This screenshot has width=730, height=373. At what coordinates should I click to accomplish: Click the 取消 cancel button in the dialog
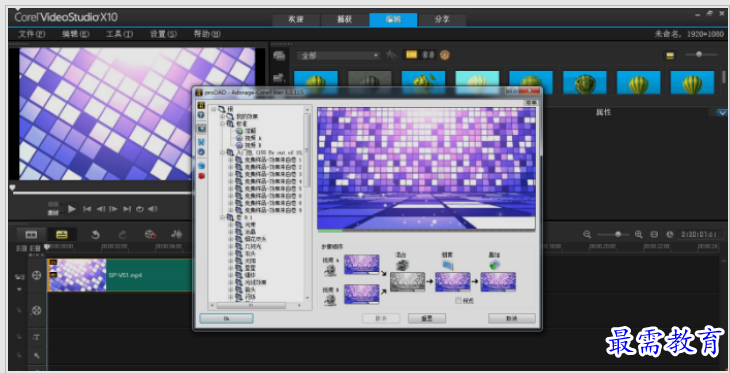click(512, 319)
